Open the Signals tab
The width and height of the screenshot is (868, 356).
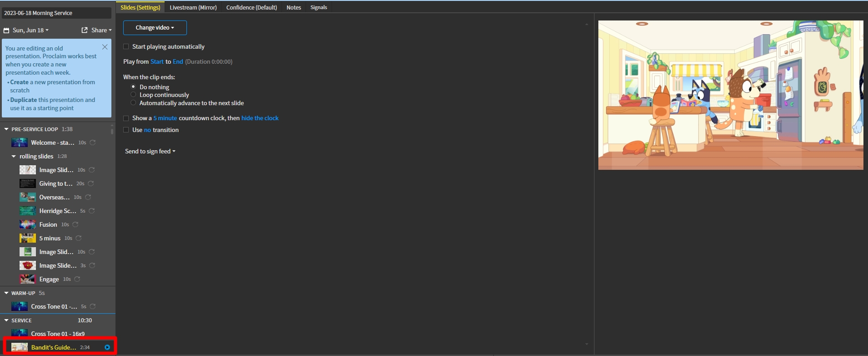pyautogui.click(x=319, y=7)
